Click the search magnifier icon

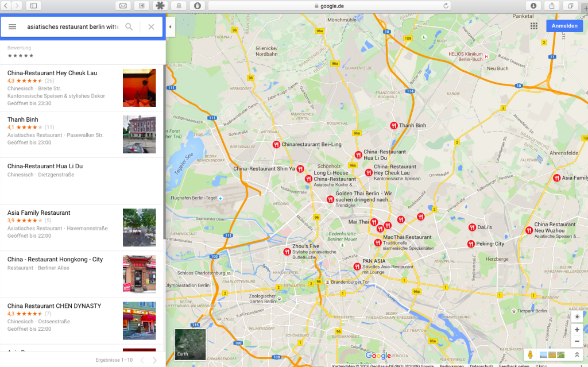click(129, 26)
